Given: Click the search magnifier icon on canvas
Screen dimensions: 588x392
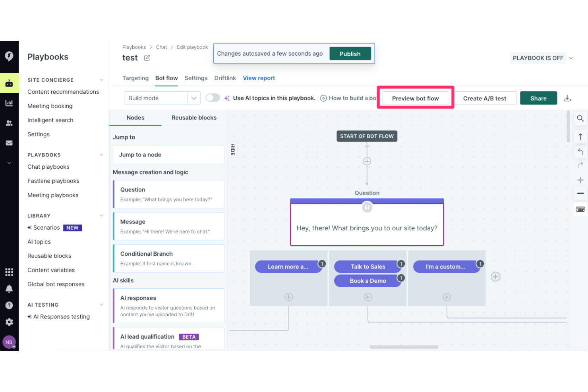Looking at the screenshot, I should coord(580,118).
